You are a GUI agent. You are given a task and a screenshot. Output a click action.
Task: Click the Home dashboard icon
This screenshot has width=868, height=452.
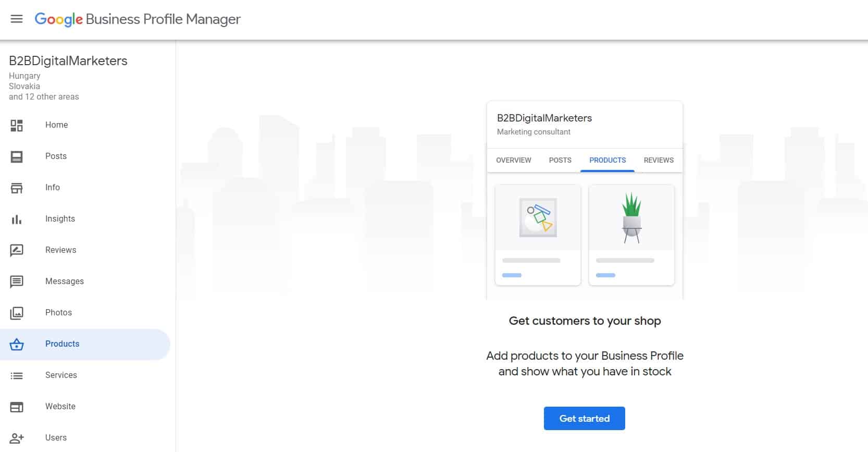click(17, 125)
